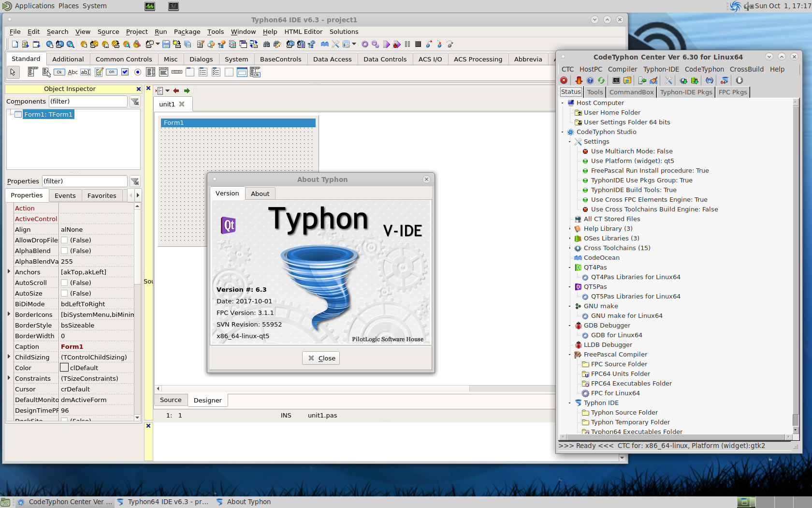Click the Stop square icon in Typhon toolbar

(x=418, y=45)
